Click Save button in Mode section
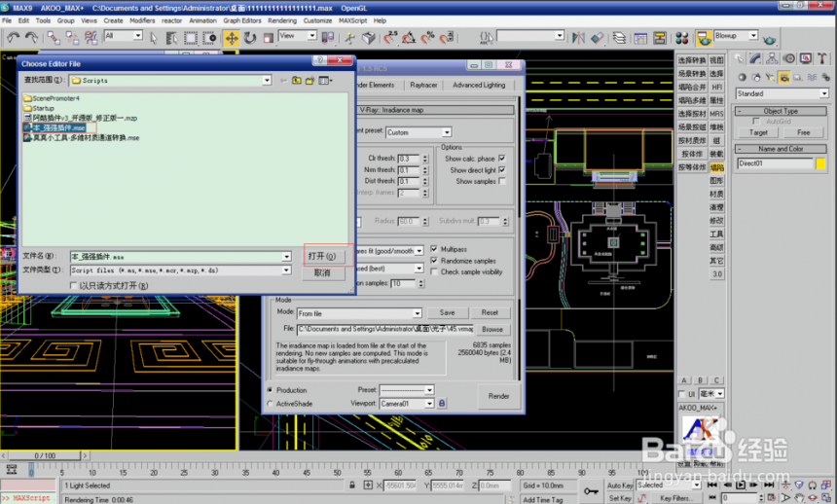837x504 pixels. point(448,313)
